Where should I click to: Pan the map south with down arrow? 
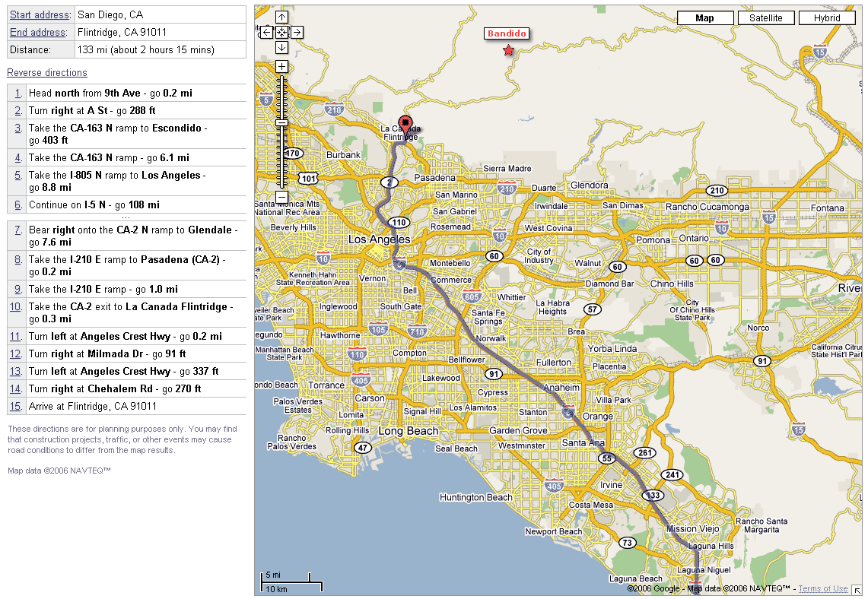click(x=281, y=47)
